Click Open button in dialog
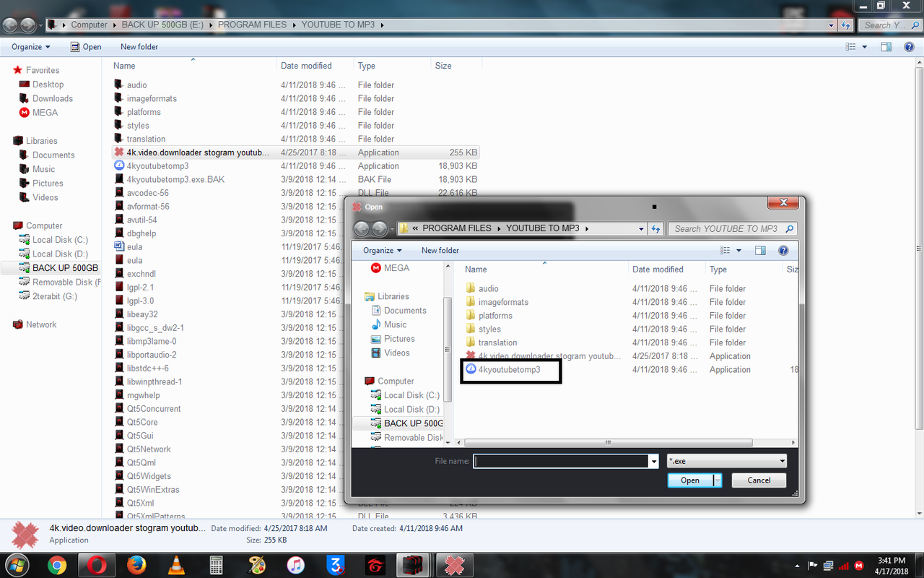The image size is (924, 578). (x=690, y=480)
